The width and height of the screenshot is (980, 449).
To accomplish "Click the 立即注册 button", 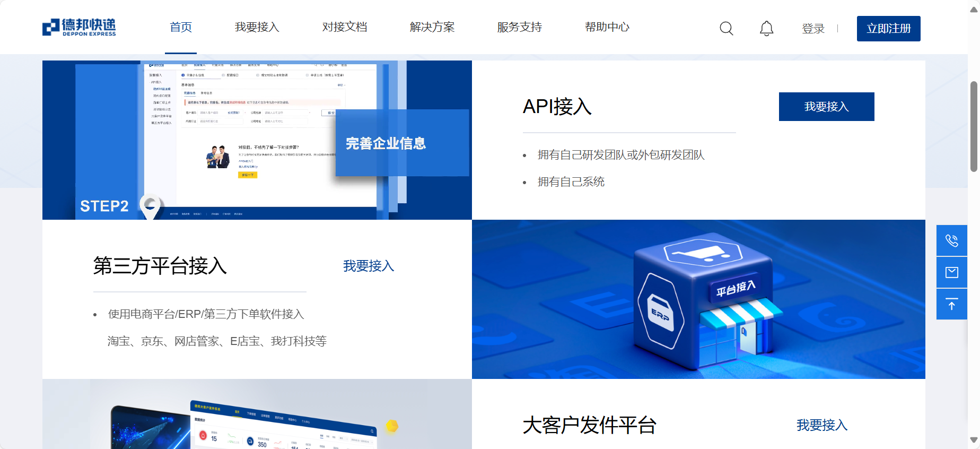I will (x=889, y=29).
